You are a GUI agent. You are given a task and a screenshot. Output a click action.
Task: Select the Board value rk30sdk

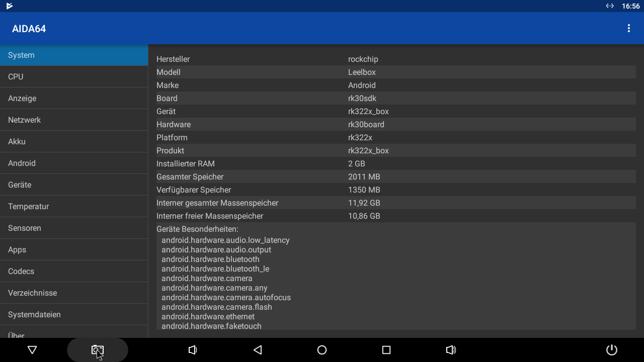click(362, 99)
